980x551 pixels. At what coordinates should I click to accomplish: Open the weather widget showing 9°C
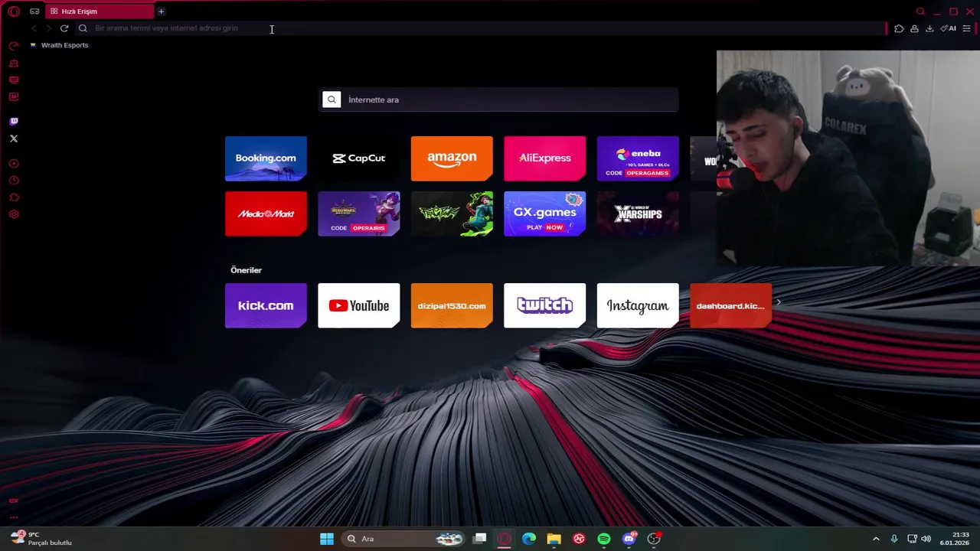41,539
